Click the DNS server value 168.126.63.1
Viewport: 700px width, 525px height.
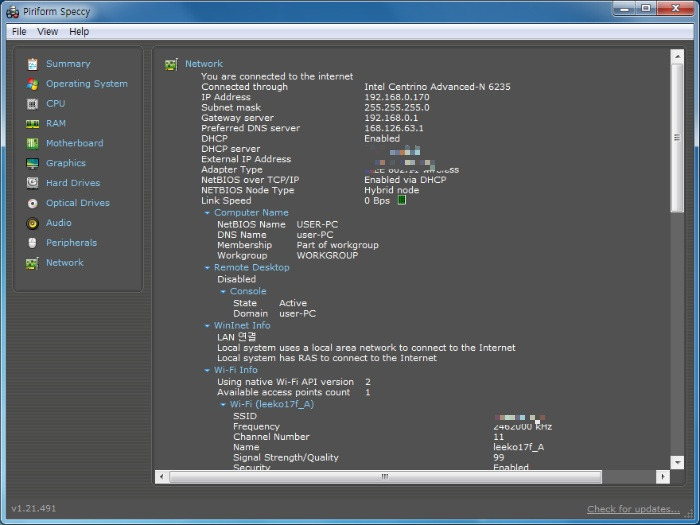click(x=394, y=128)
